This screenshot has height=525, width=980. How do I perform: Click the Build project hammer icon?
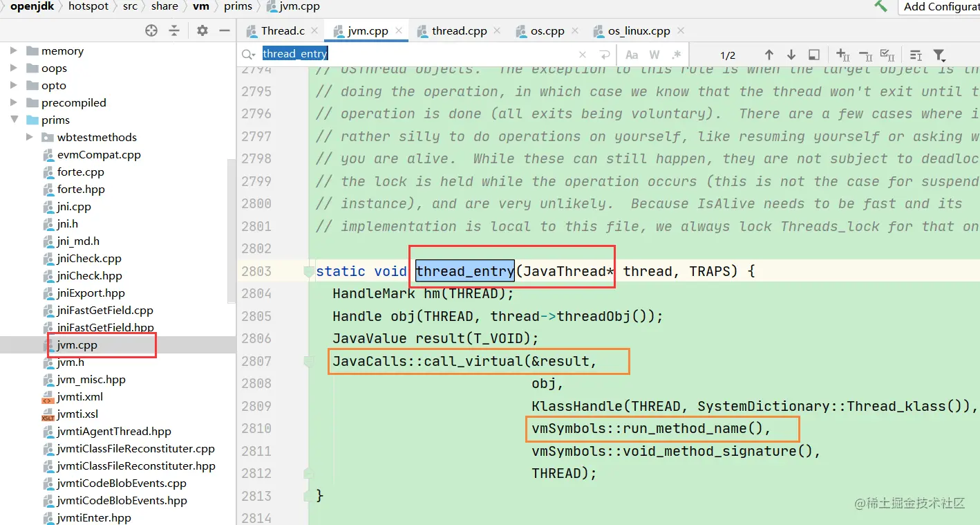[x=880, y=6]
